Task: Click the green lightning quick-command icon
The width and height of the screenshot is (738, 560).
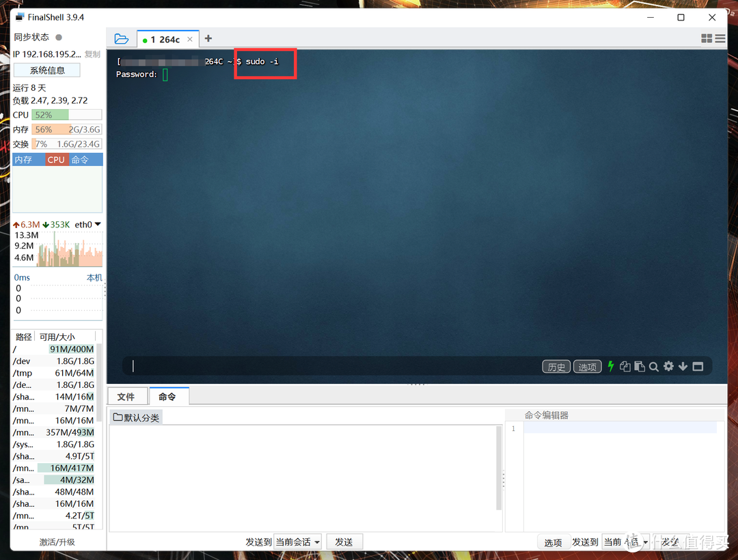Action: tap(610, 366)
